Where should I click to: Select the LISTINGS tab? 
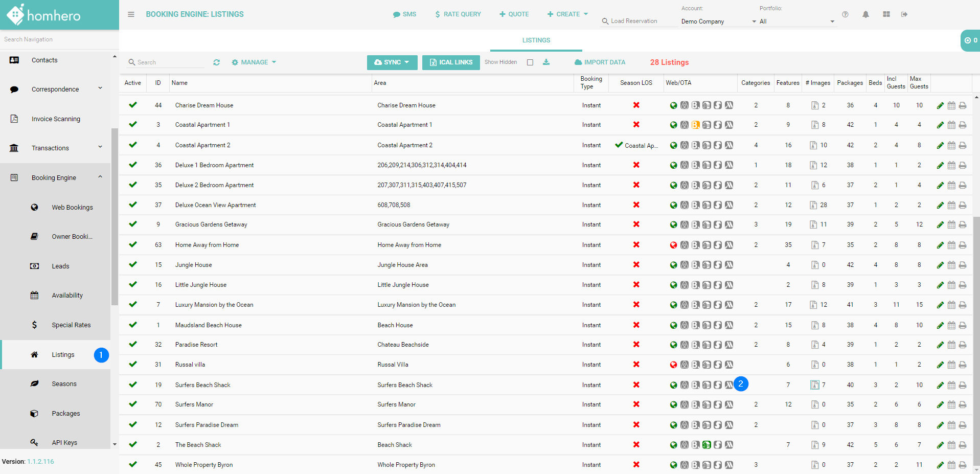tap(536, 40)
